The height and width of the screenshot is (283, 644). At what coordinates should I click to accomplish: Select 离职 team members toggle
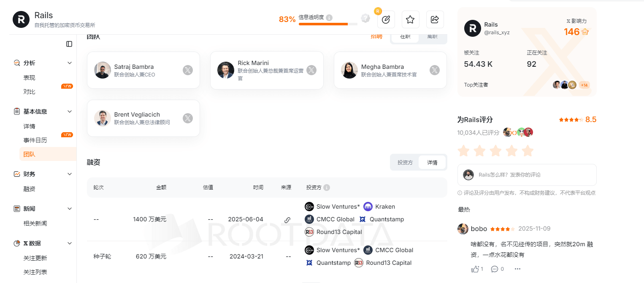(x=432, y=37)
